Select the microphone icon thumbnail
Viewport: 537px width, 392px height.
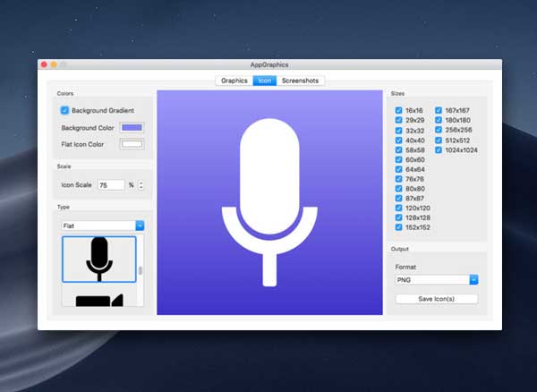click(x=99, y=260)
